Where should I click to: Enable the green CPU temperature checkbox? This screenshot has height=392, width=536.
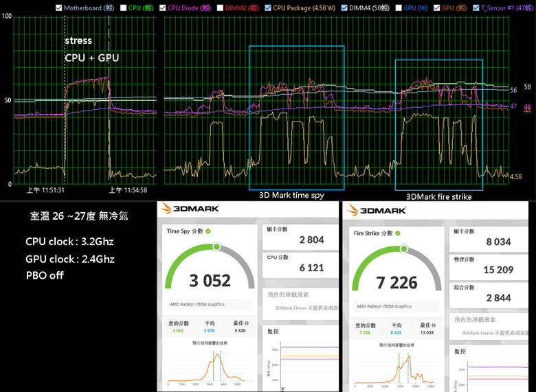click(124, 8)
